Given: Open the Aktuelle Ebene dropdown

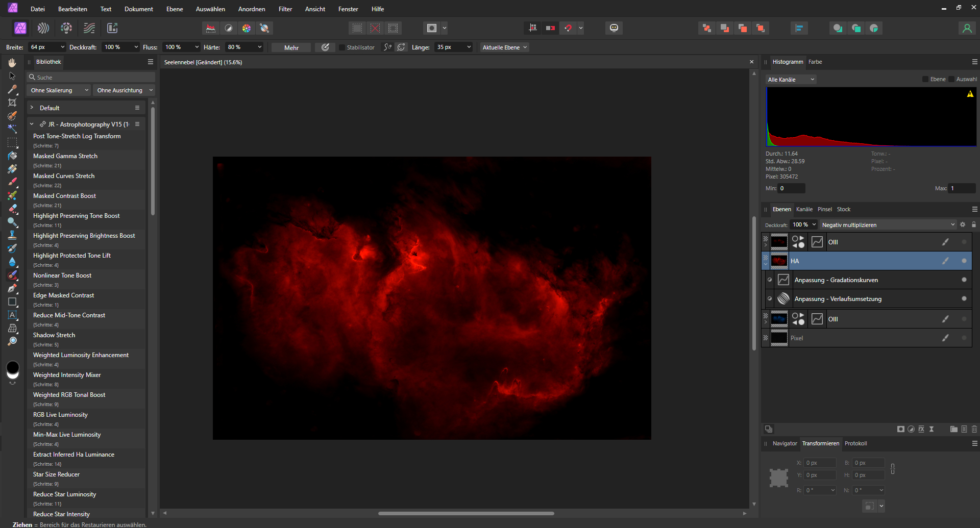Looking at the screenshot, I should click(x=504, y=47).
